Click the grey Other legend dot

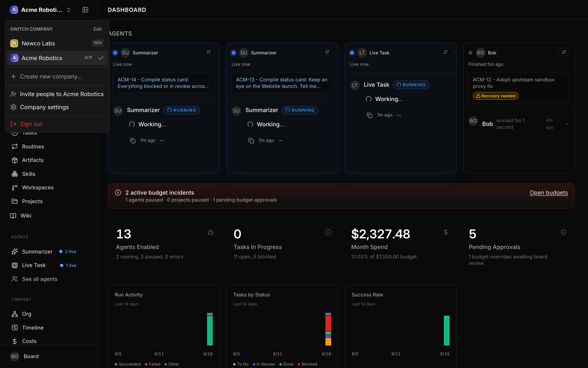tap(166, 364)
